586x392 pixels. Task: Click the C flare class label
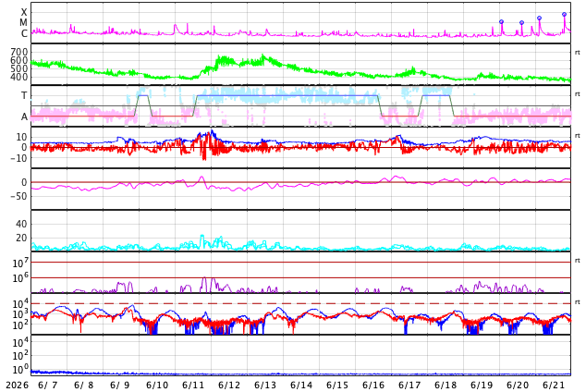point(24,33)
